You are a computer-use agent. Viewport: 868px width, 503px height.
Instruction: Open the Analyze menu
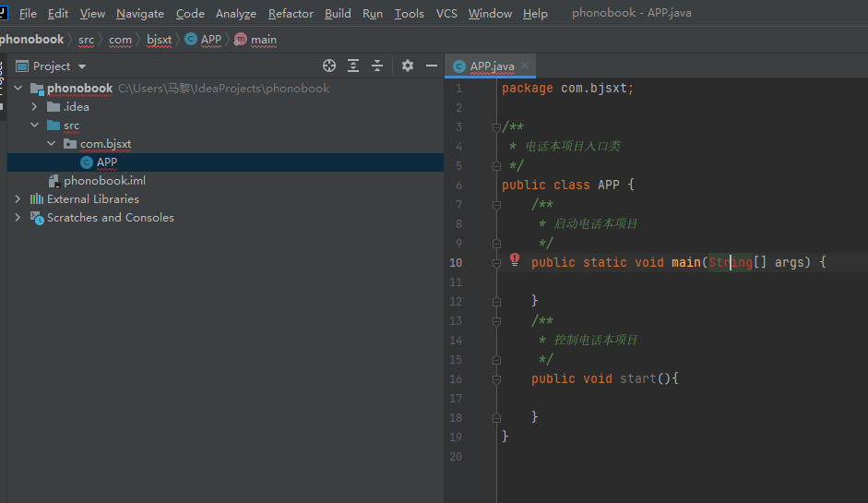236,13
